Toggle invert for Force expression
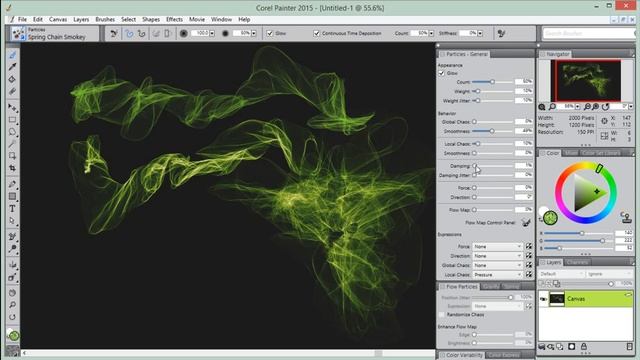 click(529, 247)
